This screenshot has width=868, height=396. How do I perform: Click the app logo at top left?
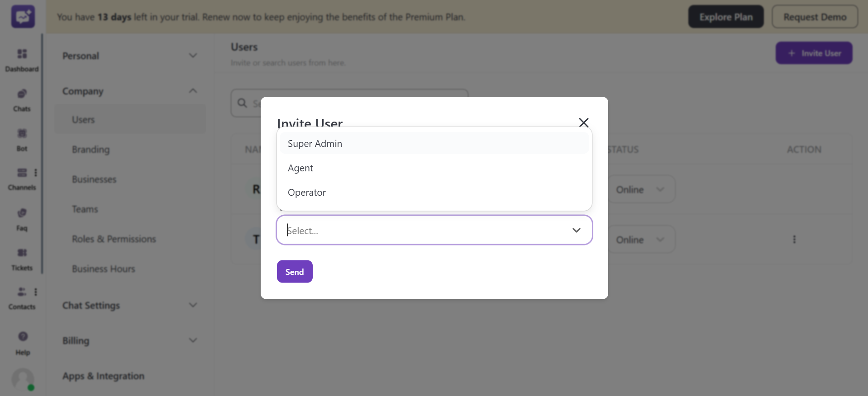pyautogui.click(x=22, y=16)
